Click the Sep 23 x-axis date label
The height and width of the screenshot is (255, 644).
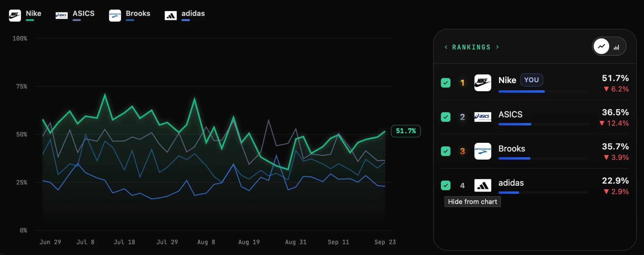click(385, 242)
